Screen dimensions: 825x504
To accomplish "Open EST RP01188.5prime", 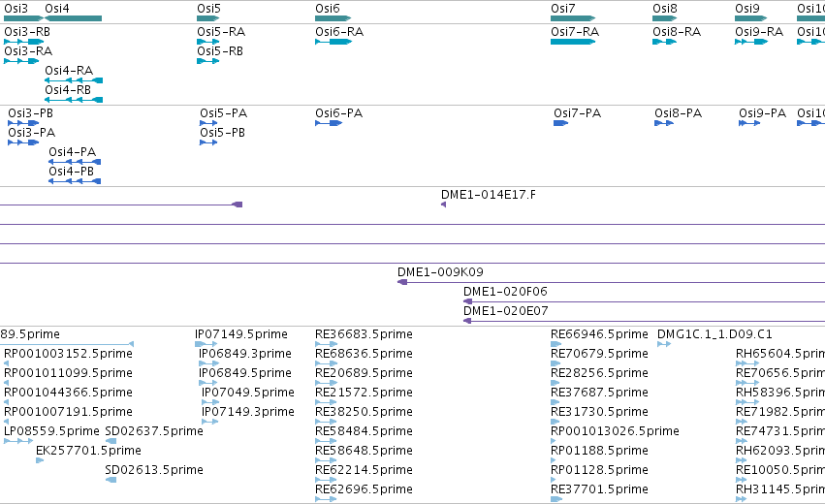I will pos(553,460).
